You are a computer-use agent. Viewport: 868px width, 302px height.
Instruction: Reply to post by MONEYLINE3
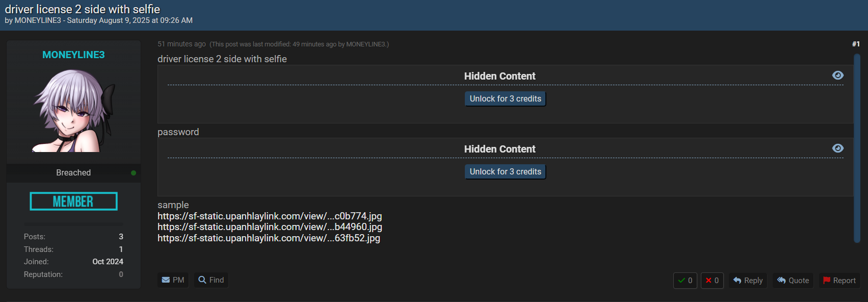click(x=748, y=281)
